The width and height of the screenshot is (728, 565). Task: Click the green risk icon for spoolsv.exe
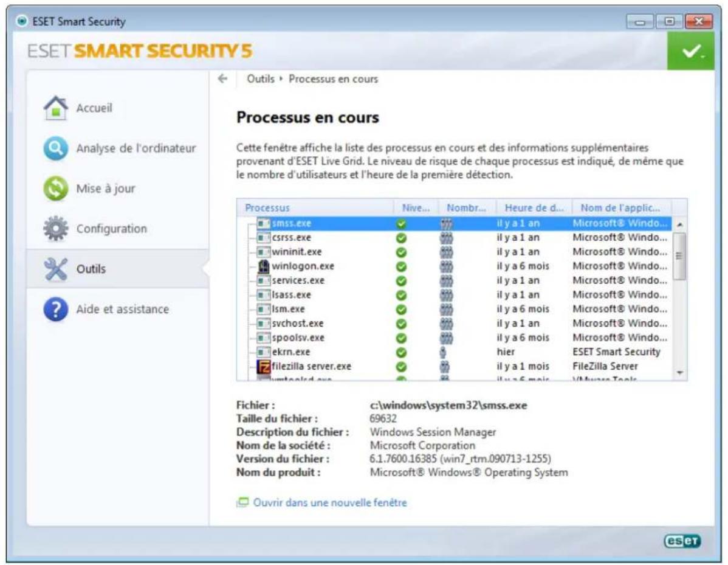pos(401,338)
